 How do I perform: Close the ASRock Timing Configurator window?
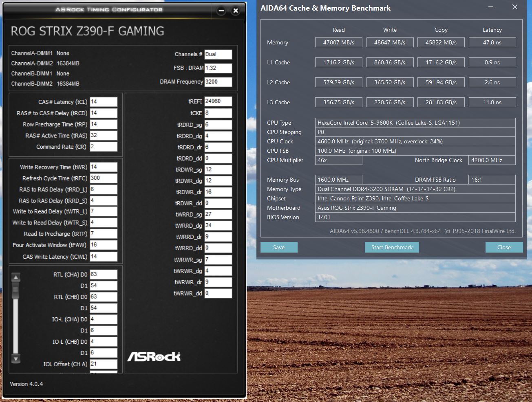236,11
